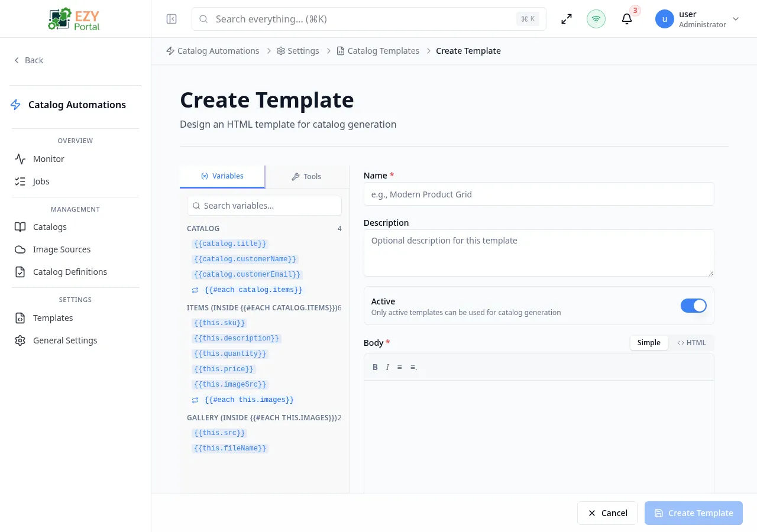This screenshot has height=532, width=757.
Task: Click the user avatar circle
Action: 665,19
